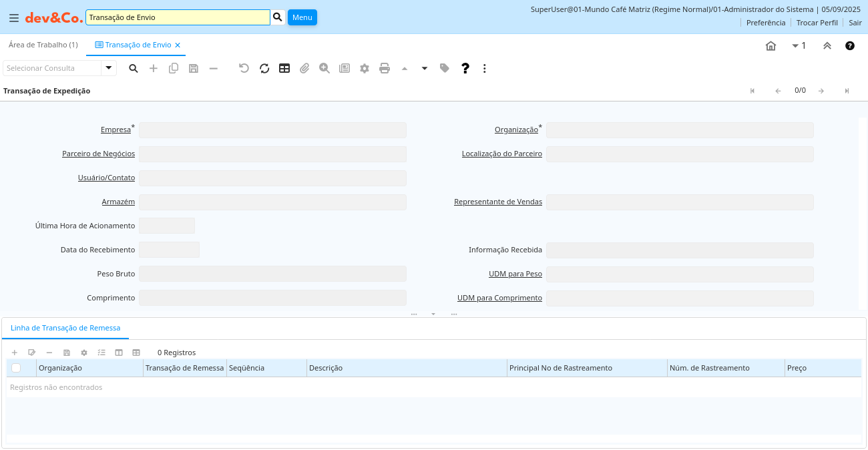Image resolution: width=868 pixels, height=450 pixels.
Task: Click the Find record magnifier icon
Action: coord(134,68)
